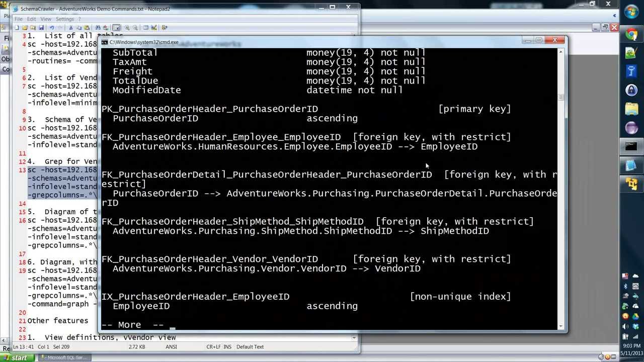Image resolution: width=644 pixels, height=362 pixels.
Task: Click ANSI encoding in Notepad2 status bar
Action: click(x=171, y=347)
